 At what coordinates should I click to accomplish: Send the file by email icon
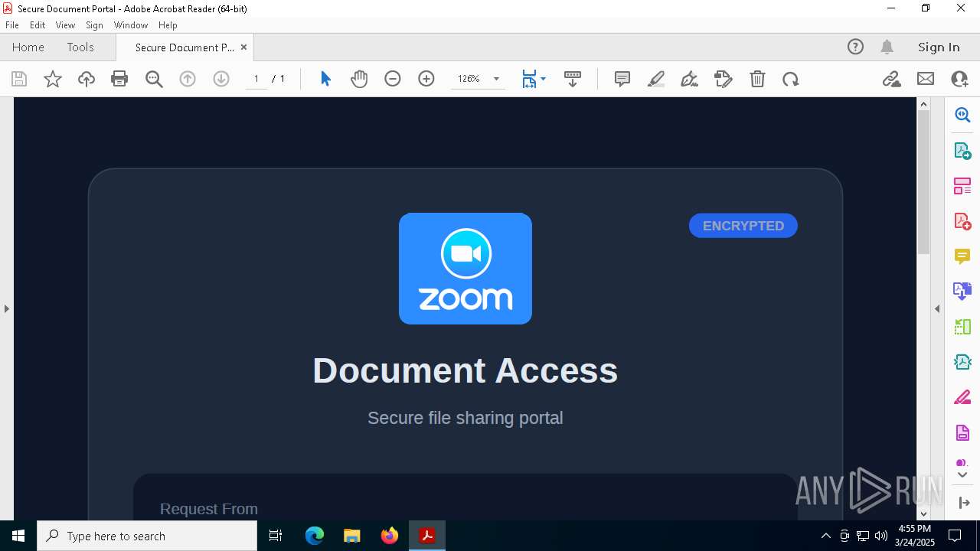pyautogui.click(x=926, y=79)
